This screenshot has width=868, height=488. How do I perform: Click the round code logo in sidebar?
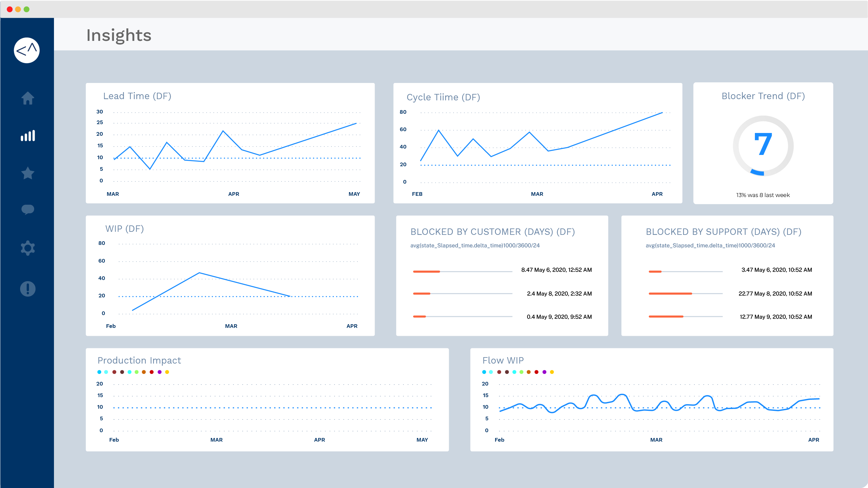point(27,51)
